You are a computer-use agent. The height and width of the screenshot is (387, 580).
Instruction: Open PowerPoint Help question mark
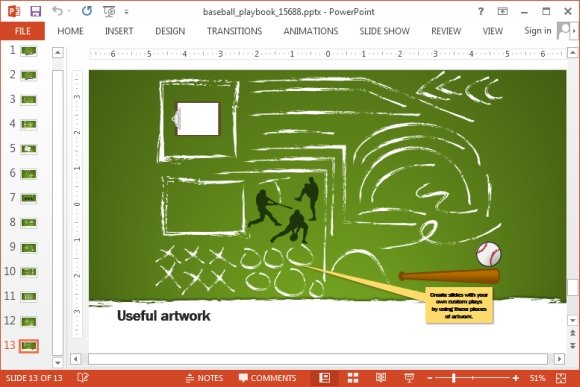481,11
